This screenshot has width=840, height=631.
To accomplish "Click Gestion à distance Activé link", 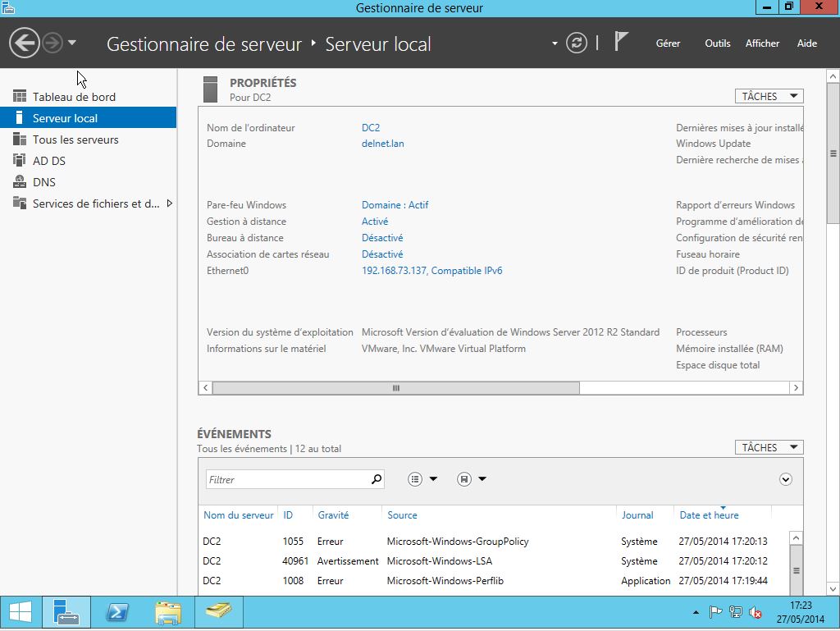I will pyautogui.click(x=374, y=222).
